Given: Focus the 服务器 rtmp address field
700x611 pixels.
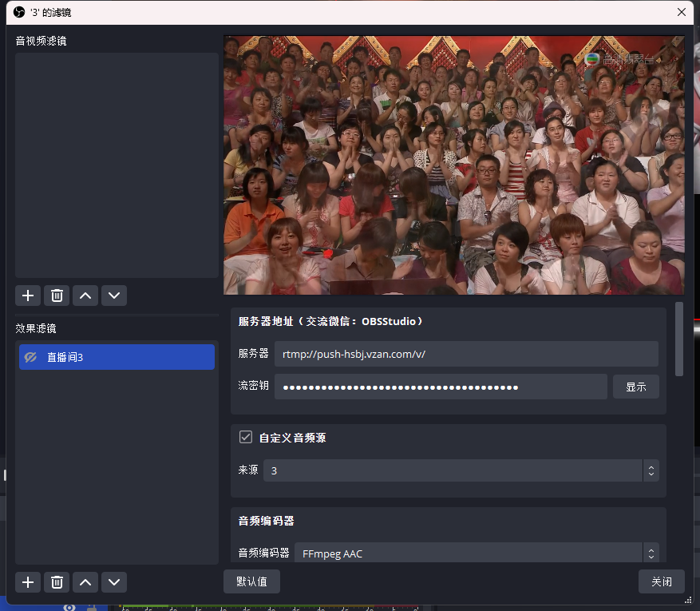Looking at the screenshot, I should [x=465, y=354].
